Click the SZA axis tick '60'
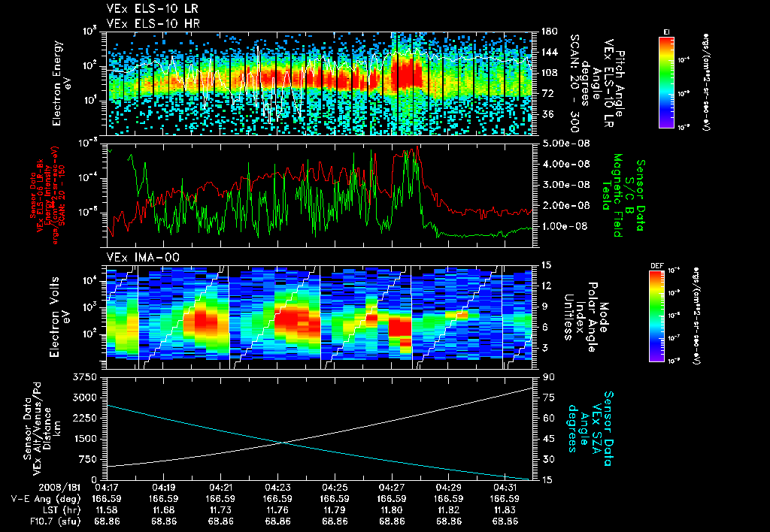This screenshot has height=532, width=770. point(548,418)
